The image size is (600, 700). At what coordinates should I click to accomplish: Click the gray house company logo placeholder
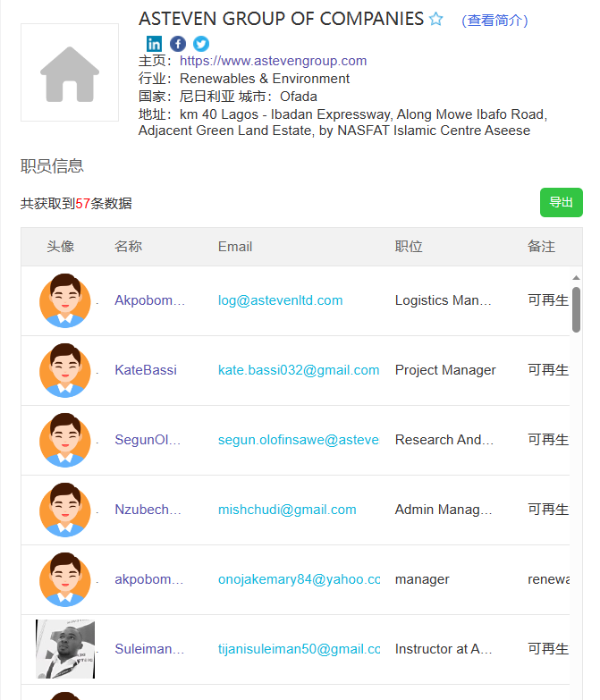coord(70,72)
